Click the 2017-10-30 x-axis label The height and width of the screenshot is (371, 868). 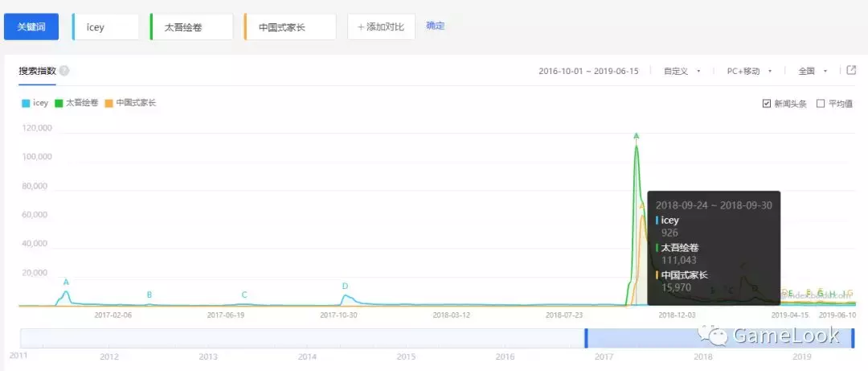[339, 315]
